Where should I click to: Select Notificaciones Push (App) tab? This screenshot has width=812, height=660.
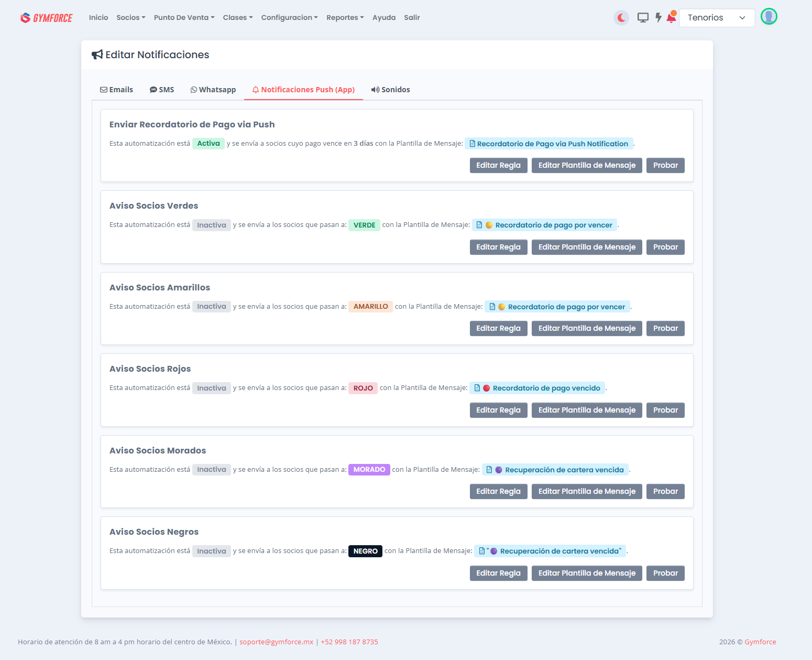[303, 90]
